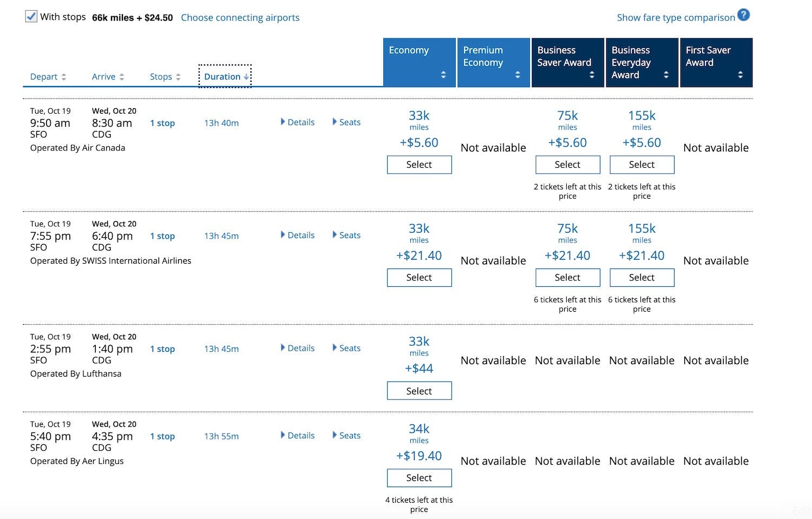Sort results by number of Stops

tap(165, 76)
